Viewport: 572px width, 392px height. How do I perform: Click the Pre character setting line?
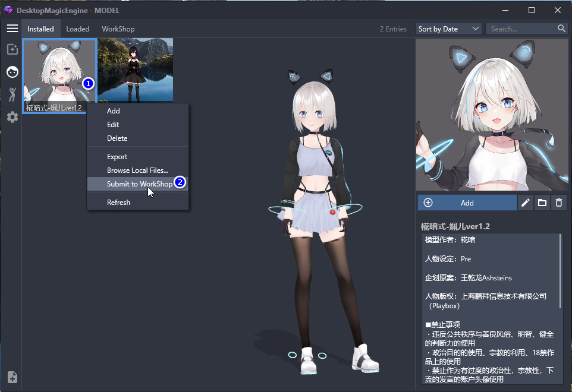448,259
